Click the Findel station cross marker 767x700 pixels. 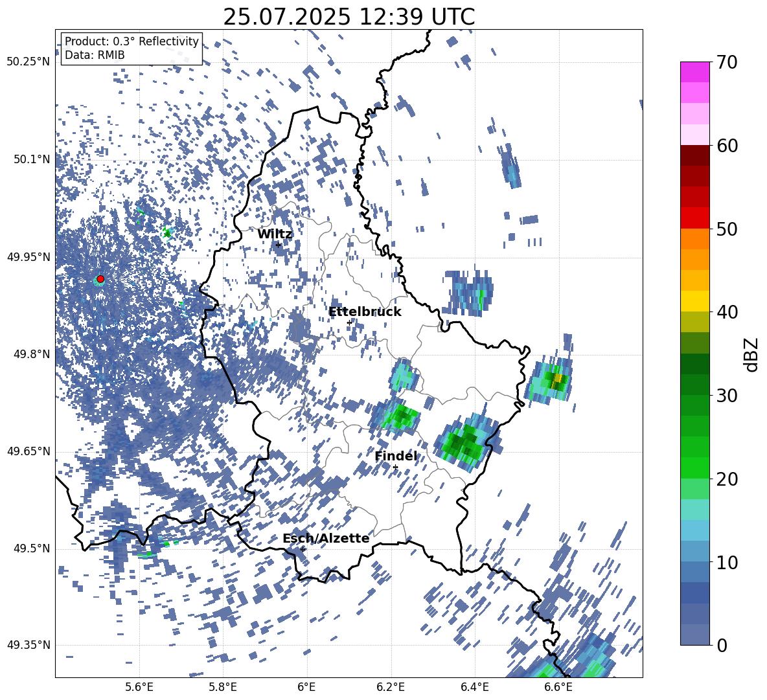tap(395, 468)
